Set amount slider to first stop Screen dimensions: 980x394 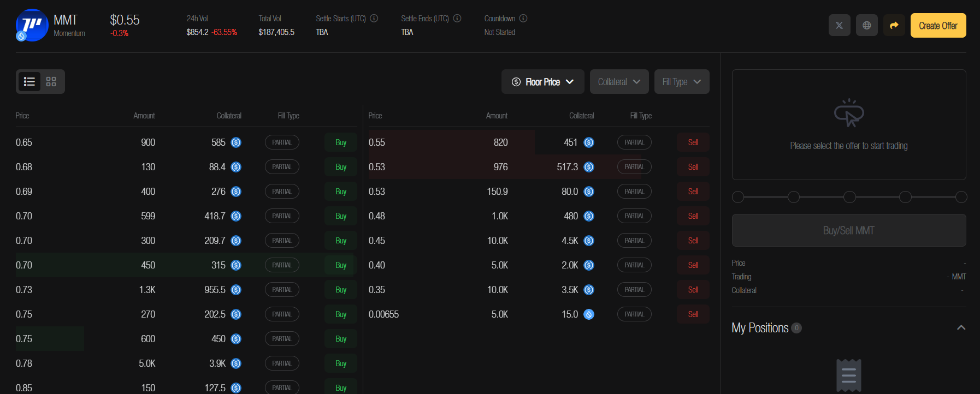(738, 197)
